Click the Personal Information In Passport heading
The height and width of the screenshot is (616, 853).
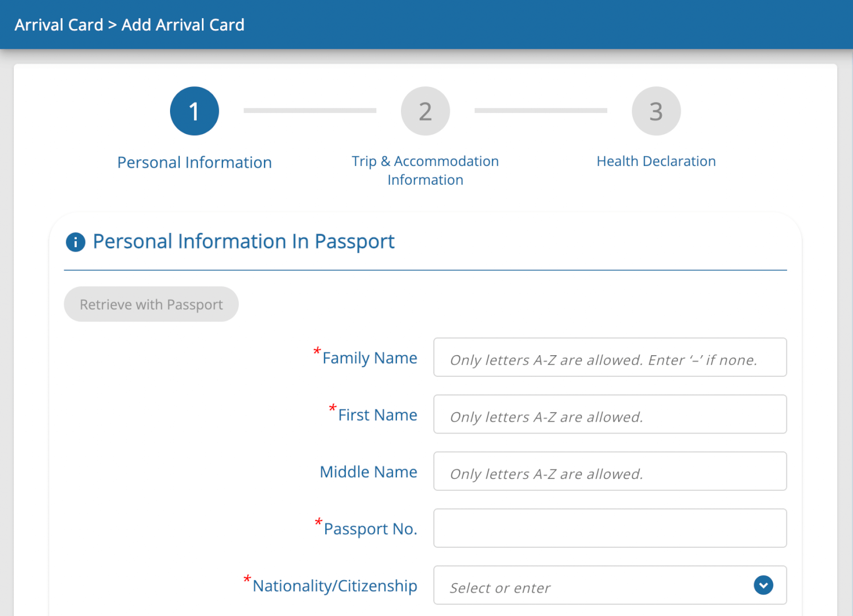click(x=243, y=242)
